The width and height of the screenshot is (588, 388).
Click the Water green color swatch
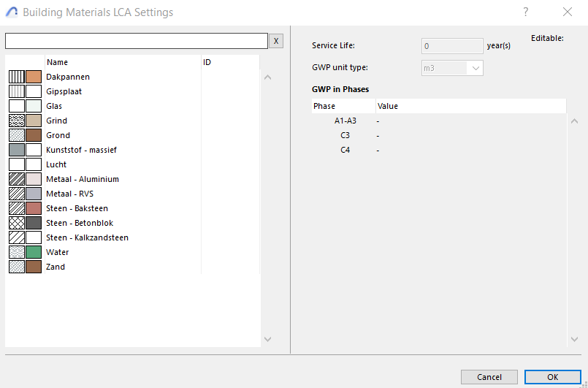click(34, 252)
